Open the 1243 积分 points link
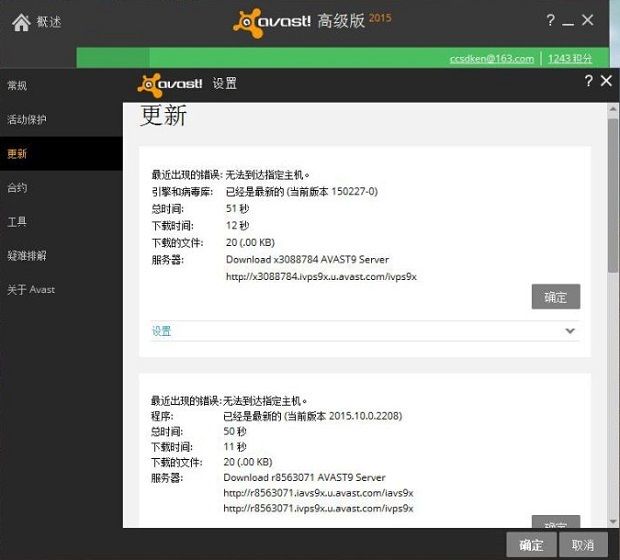The image size is (620, 560). coord(570,59)
